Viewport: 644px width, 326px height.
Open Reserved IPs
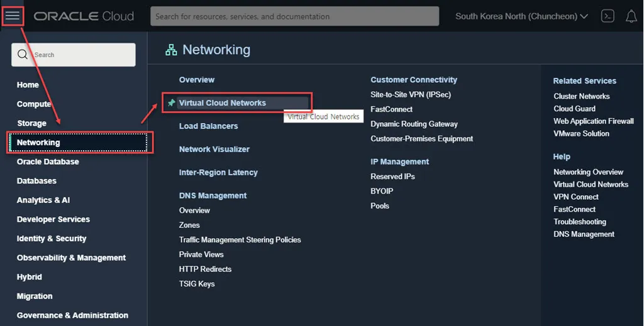[x=392, y=177]
